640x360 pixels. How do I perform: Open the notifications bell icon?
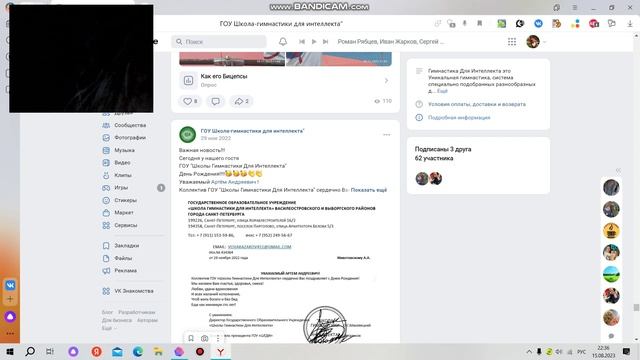click(282, 42)
